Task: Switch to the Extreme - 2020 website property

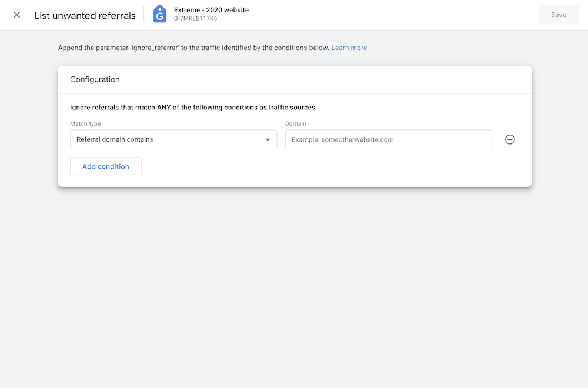Action: tap(210, 10)
